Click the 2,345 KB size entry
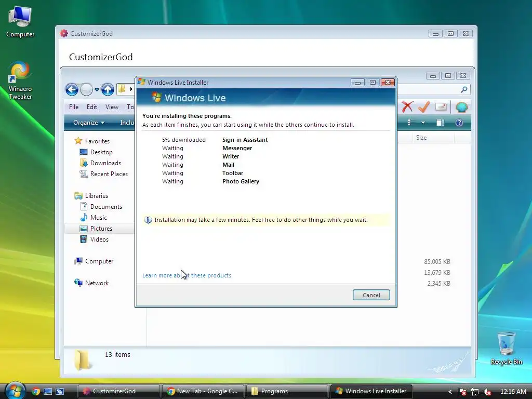 438,283
